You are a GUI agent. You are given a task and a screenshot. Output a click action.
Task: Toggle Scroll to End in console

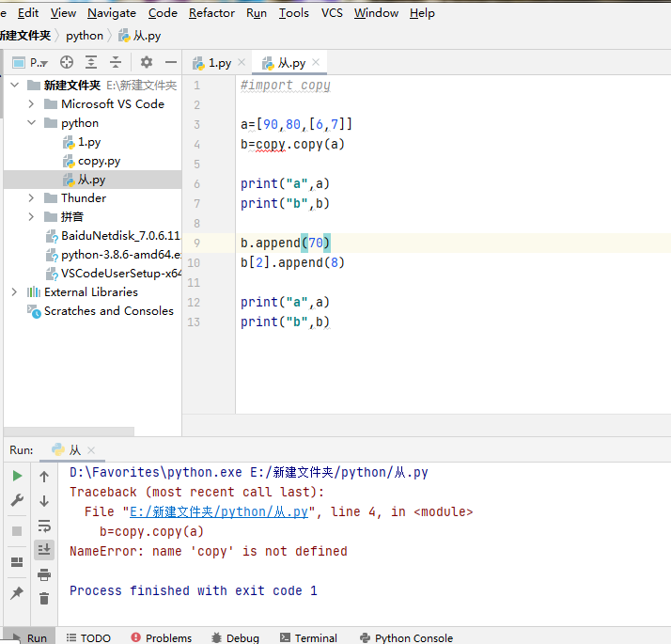44,549
